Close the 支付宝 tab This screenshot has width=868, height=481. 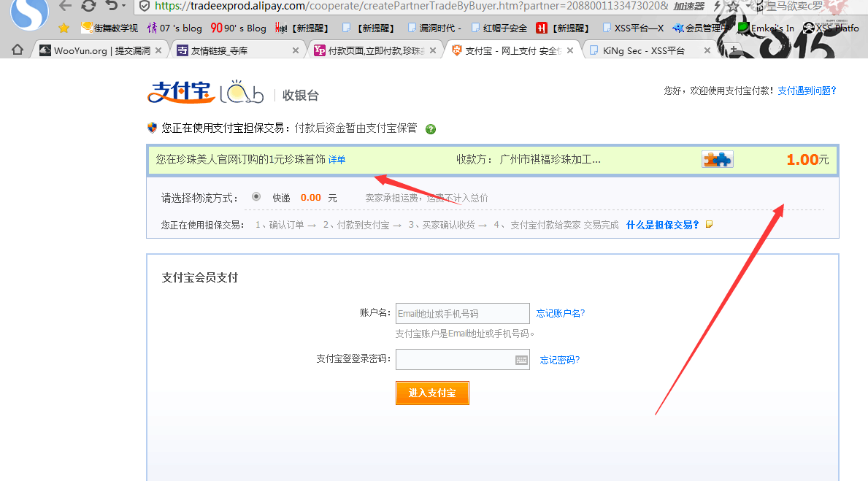click(570, 50)
